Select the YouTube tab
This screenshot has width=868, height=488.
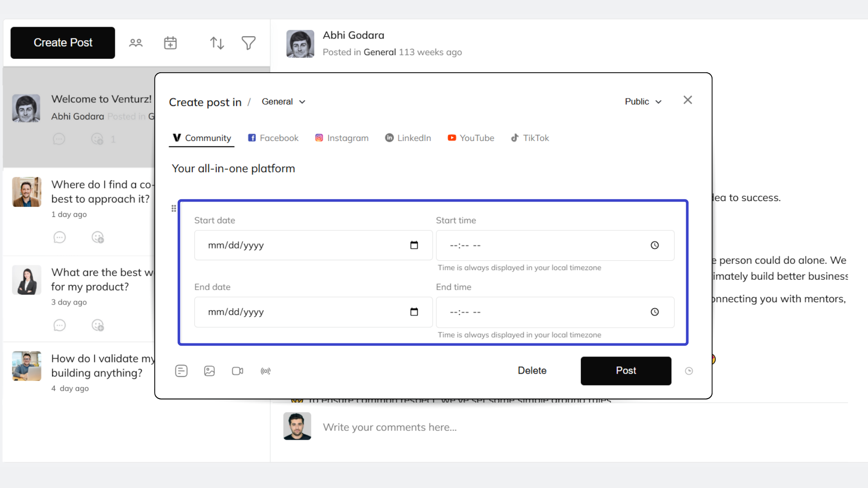click(x=471, y=138)
